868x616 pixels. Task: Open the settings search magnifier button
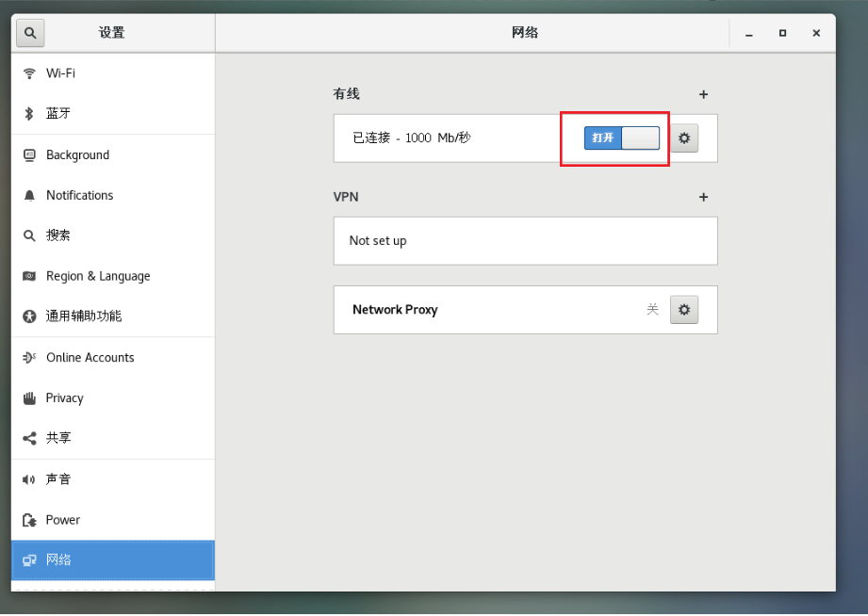[x=30, y=33]
